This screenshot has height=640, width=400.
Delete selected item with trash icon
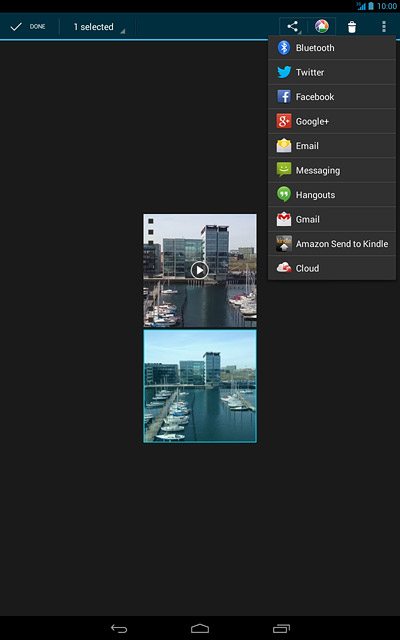(x=351, y=27)
